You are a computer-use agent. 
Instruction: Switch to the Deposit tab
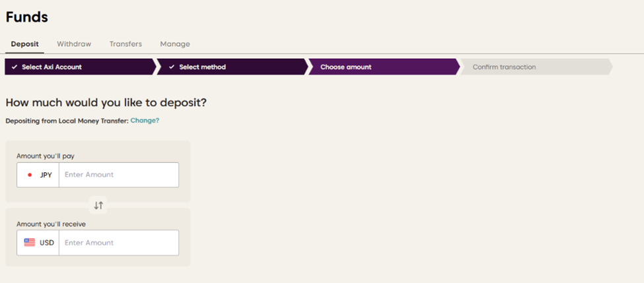24,44
